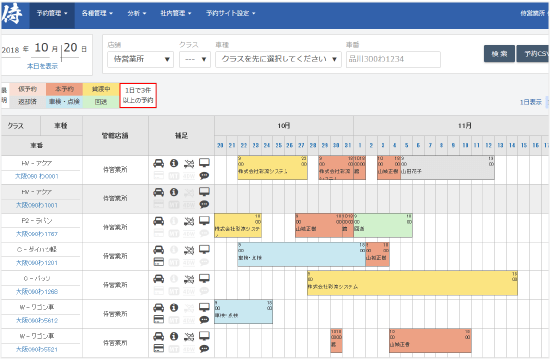This screenshot has height=360, width=550.
Task: Open the 各種管理 menu
Action: [x=97, y=13]
